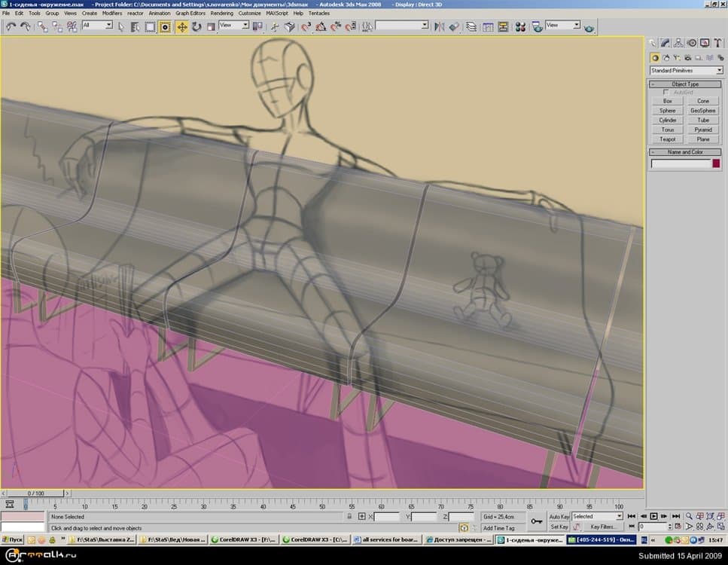
Task: Create a Teapot primitive
Action: [x=667, y=139]
